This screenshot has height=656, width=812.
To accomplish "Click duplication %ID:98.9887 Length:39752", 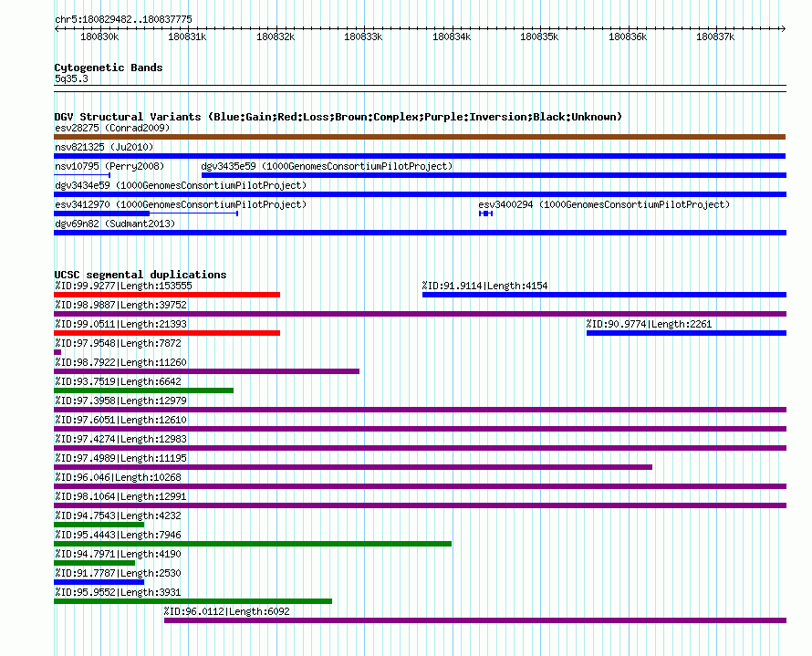I will (420, 314).
